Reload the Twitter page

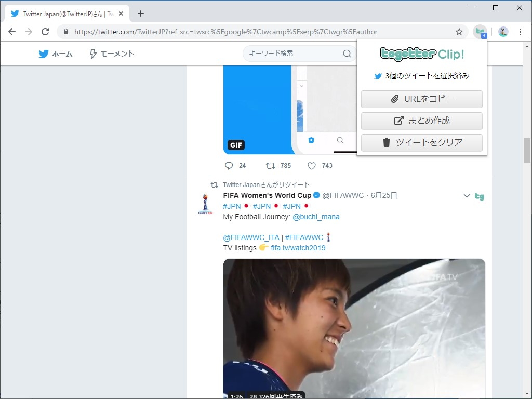click(x=45, y=32)
